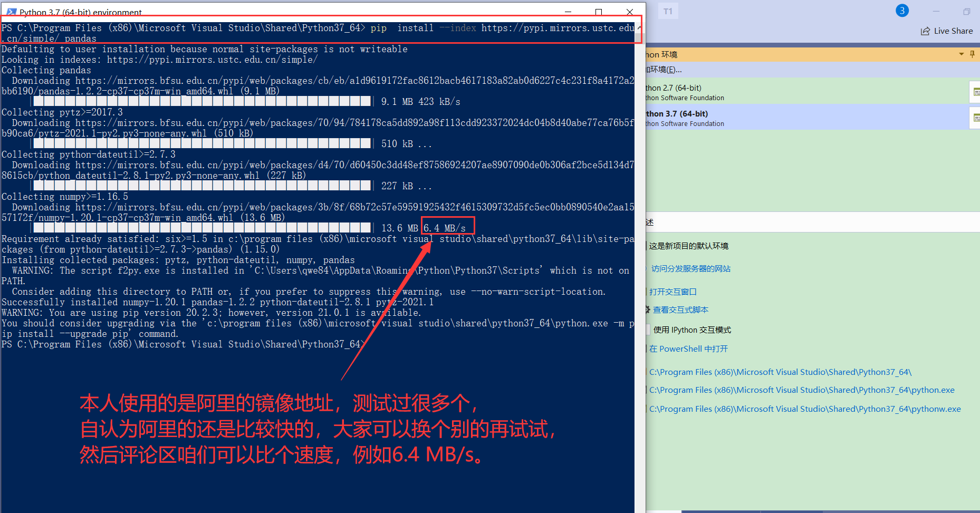The image size is (980, 513).
Task: Click the 'Collecting numpy>=1.16.5' terminal line
Action: (65, 197)
